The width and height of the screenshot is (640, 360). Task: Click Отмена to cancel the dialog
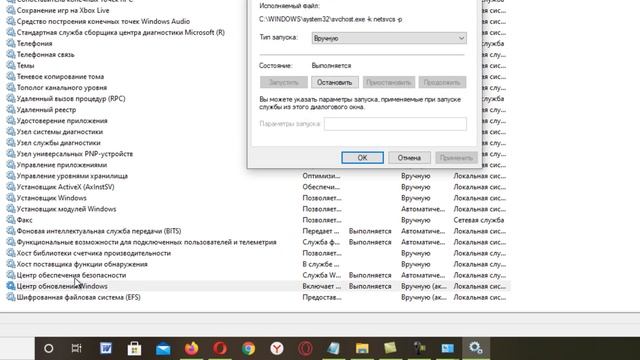(409, 158)
